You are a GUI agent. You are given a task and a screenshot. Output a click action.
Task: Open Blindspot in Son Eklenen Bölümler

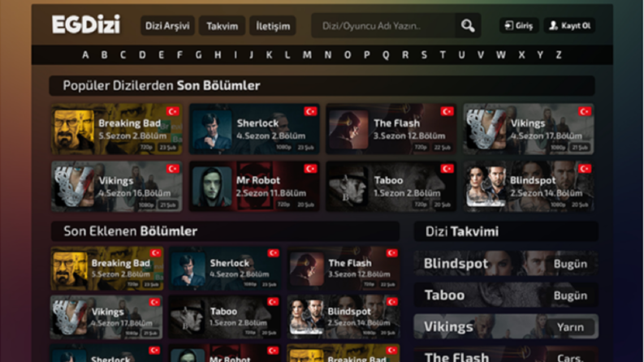tap(344, 317)
